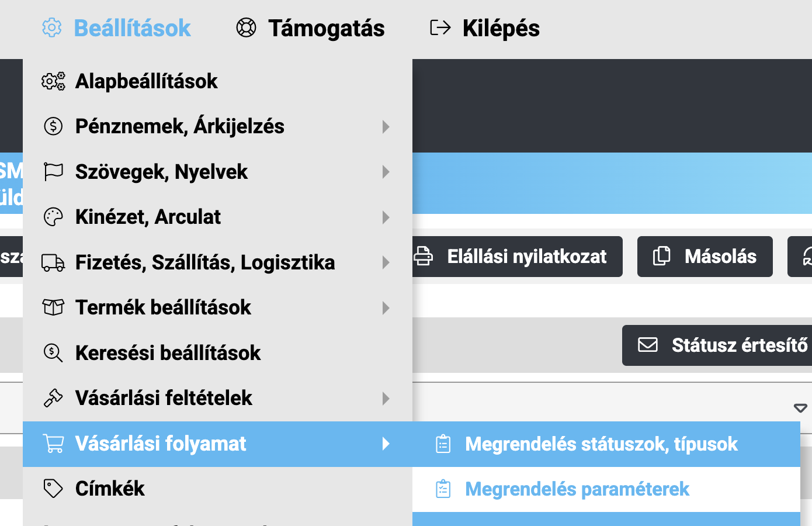
Task: Click the Kilépés logout arrow icon
Action: tap(440, 28)
